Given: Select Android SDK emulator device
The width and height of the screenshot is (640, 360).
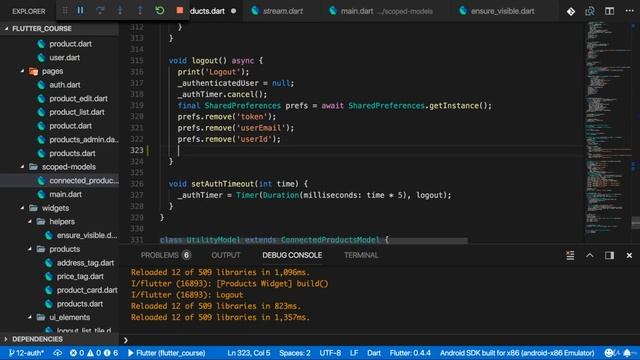Looking at the screenshot, I should 517,353.
